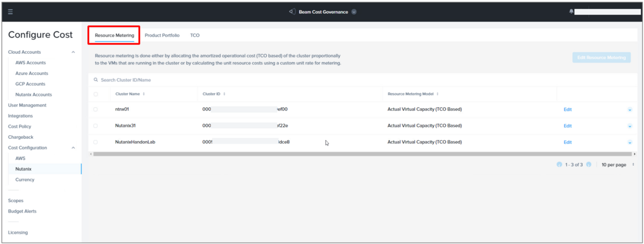Open the Beam Cost Governance product switcher arrow
This screenshot has width=644, height=244.
[354, 12]
